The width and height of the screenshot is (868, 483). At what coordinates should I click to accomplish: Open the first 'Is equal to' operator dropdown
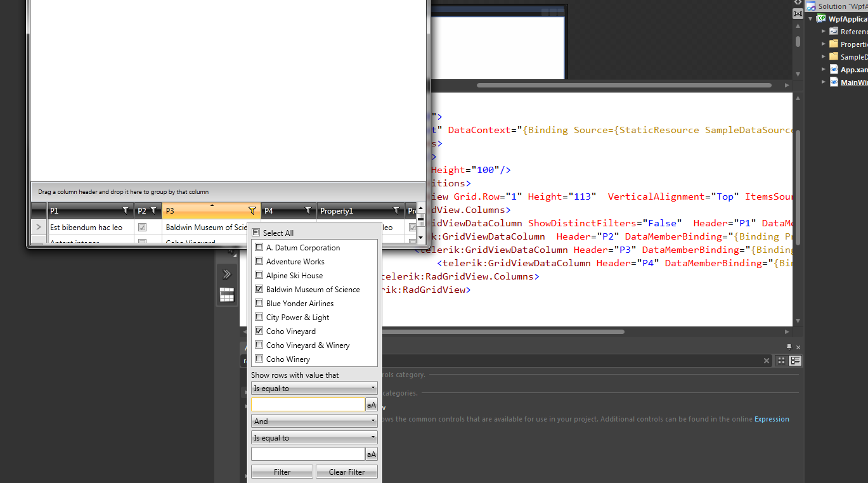314,389
